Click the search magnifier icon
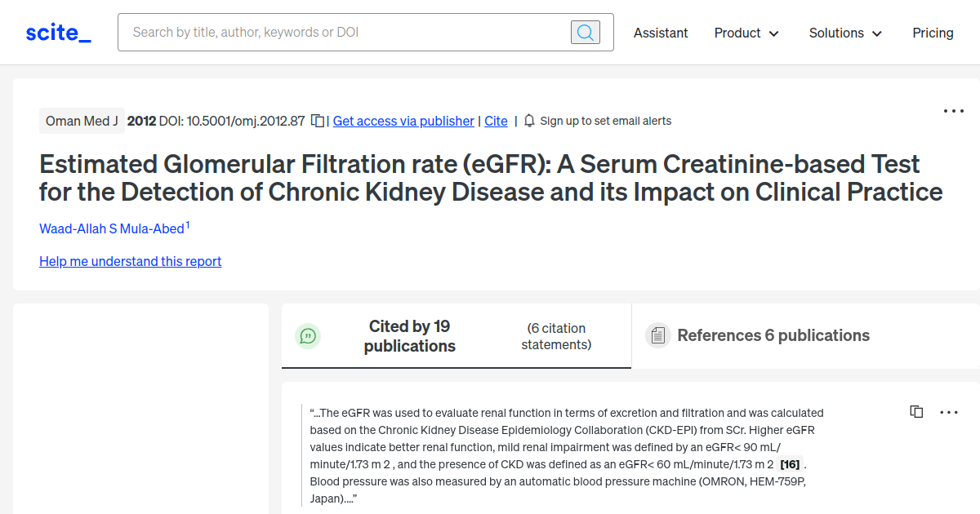The height and width of the screenshot is (514, 980). [585, 32]
